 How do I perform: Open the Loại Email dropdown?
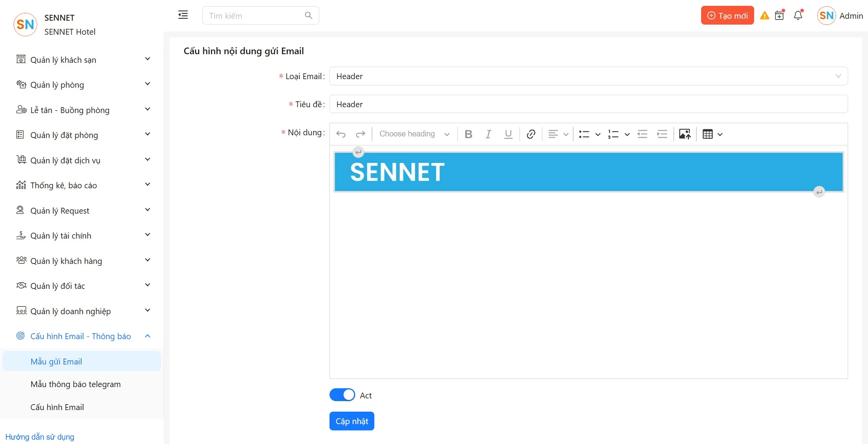588,76
